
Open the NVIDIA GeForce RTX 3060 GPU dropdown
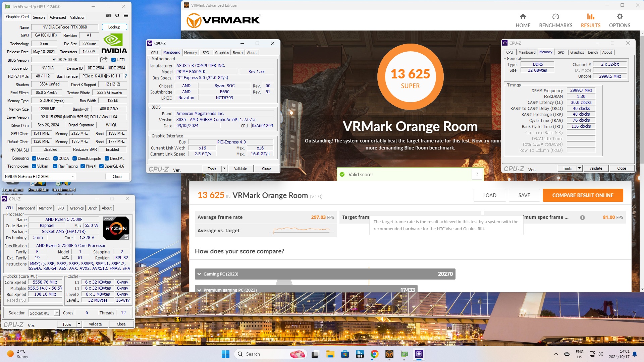[x=40, y=176]
